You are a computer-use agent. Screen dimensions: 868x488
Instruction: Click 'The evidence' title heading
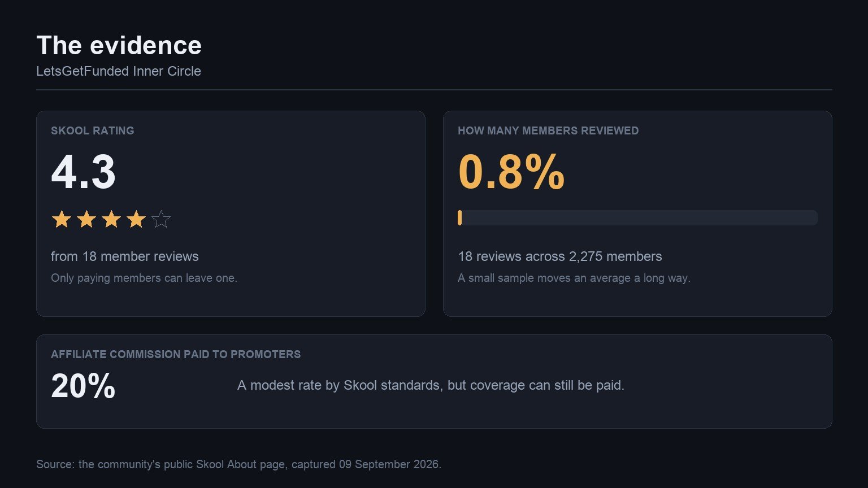pyautogui.click(x=119, y=45)
